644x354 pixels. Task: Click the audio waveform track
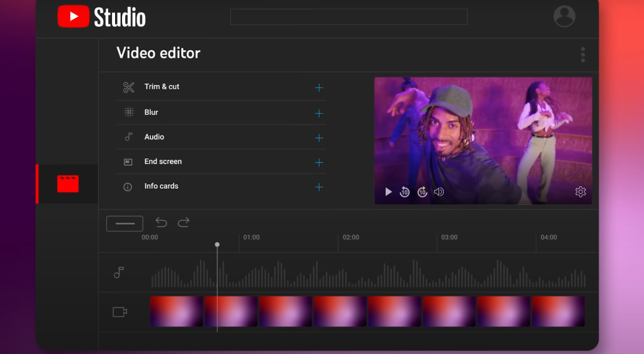point(369,274)
